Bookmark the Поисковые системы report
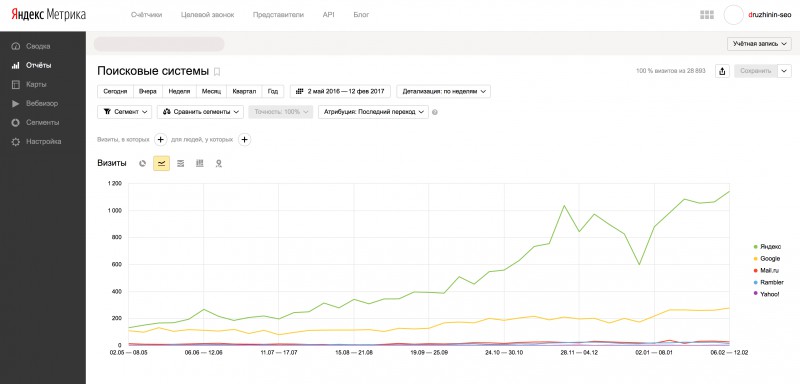The height and width of the screenshot is (384, 800). [217, 71]
